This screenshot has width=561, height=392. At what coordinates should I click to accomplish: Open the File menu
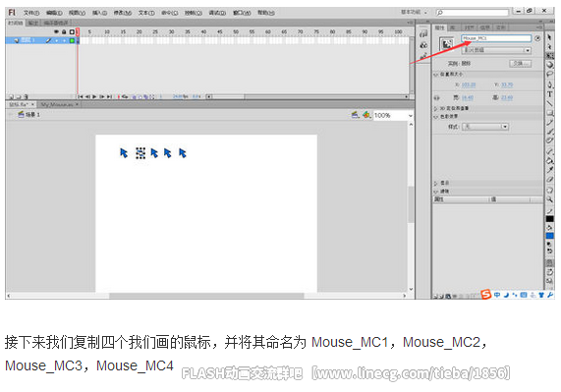tap(31, 13)
